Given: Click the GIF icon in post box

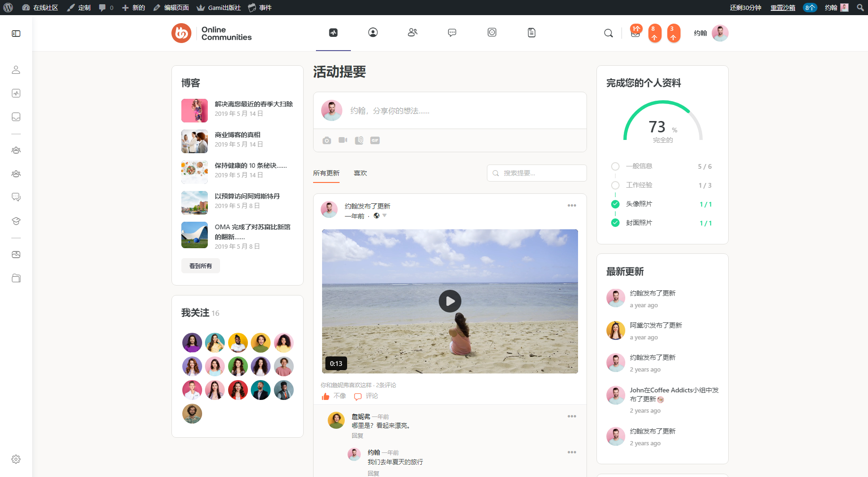Looking at the screenshot, I should (x=375, y=140).
